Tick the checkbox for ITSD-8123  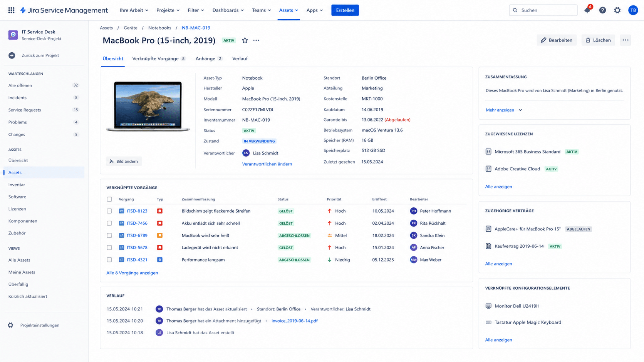tap(109, 211)
